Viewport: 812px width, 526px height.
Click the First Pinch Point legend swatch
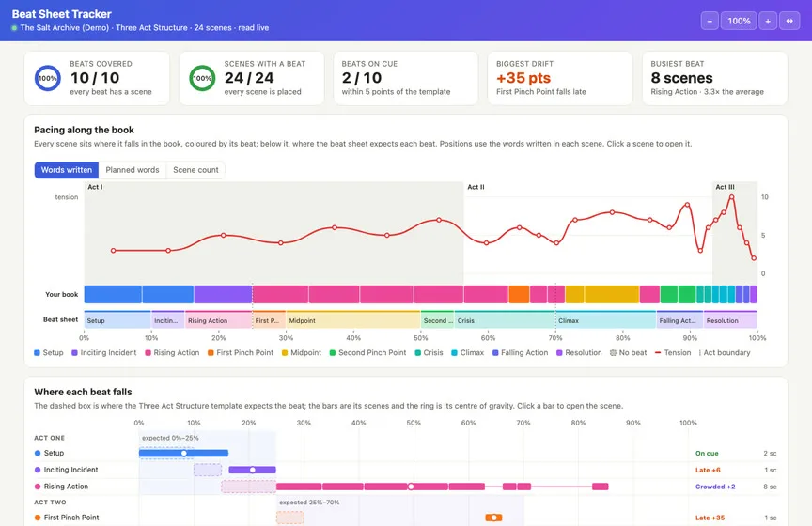coord(211,352)
